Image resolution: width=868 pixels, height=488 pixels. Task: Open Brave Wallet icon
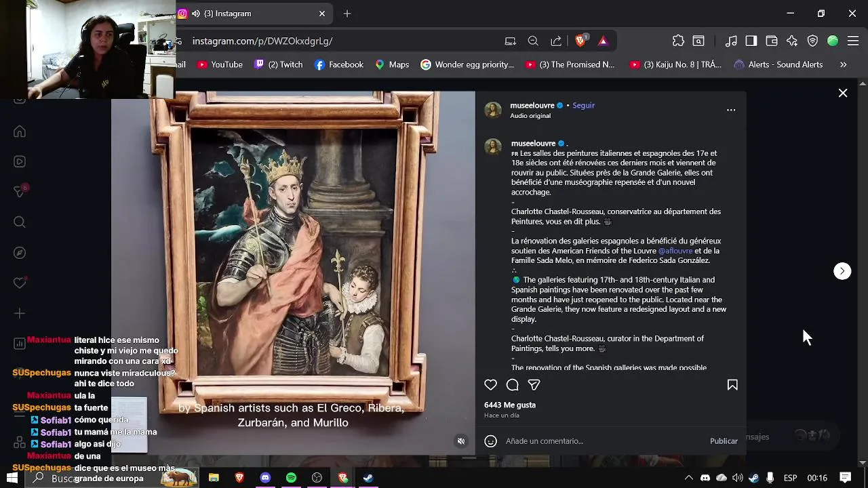[772, 41]
